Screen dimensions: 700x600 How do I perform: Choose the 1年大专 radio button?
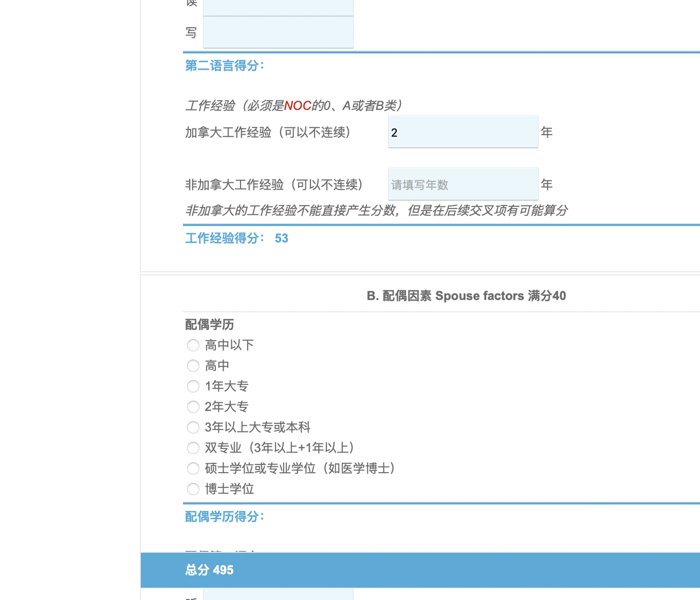pyautogui.click(x=193, y=386)
